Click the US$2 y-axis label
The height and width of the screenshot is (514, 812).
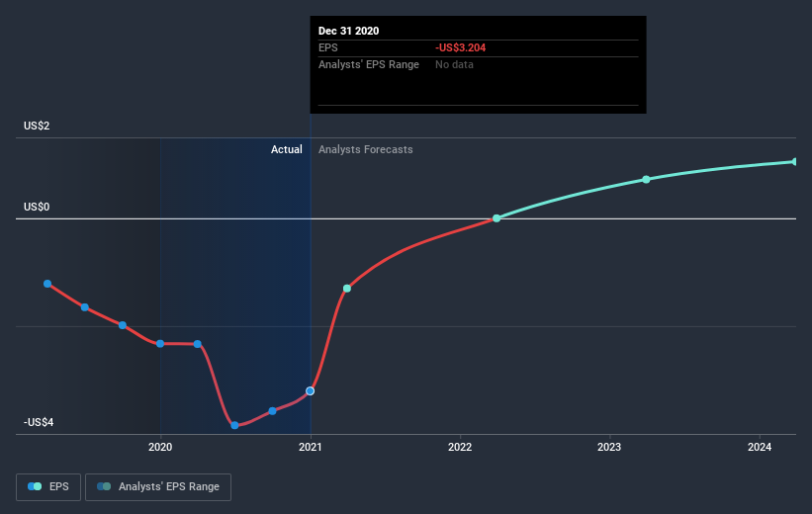(x=37, y=126)
